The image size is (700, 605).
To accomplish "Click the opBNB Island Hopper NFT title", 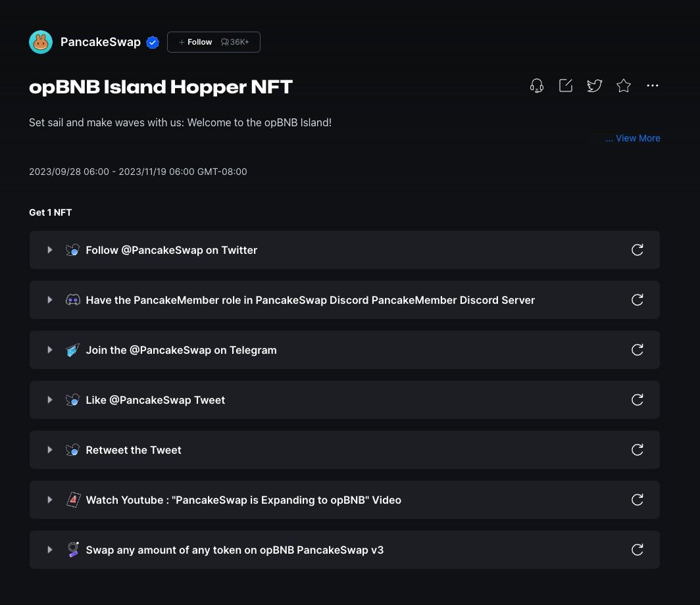I will coord(161,87).
